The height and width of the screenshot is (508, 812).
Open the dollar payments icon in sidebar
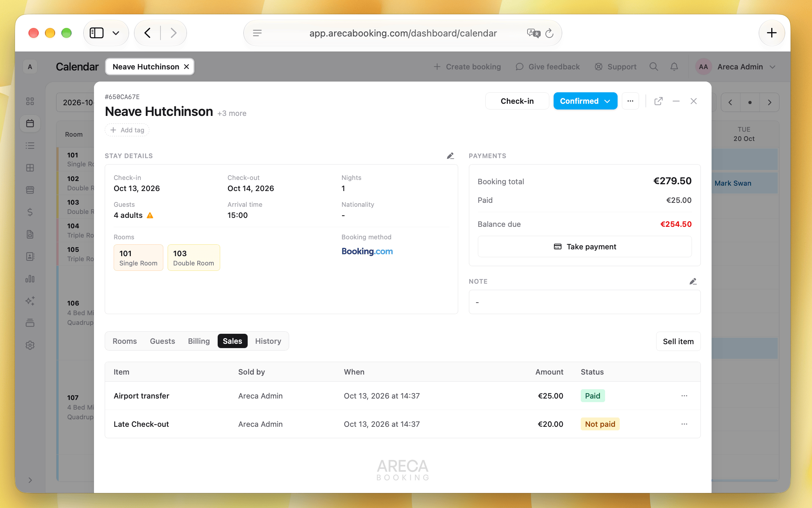(30, 212)
